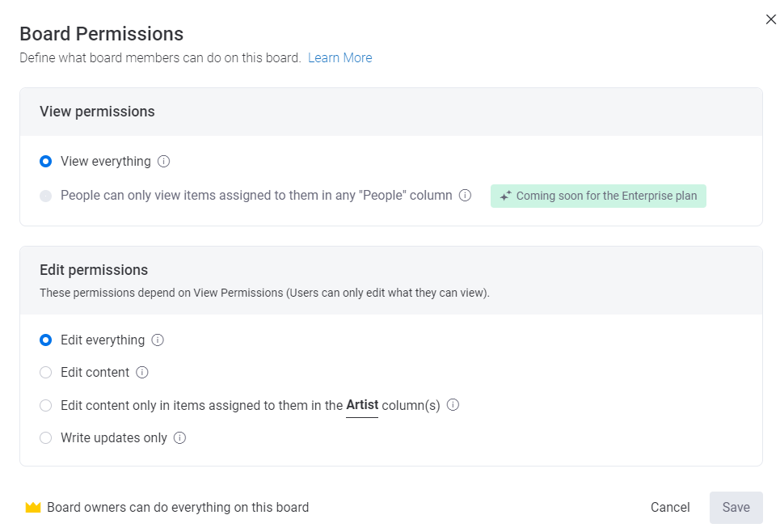The width and height of the screenshot is (780, 532).
Task: Choose edit only items assigned in Artist column
Action: coord(46,406)
